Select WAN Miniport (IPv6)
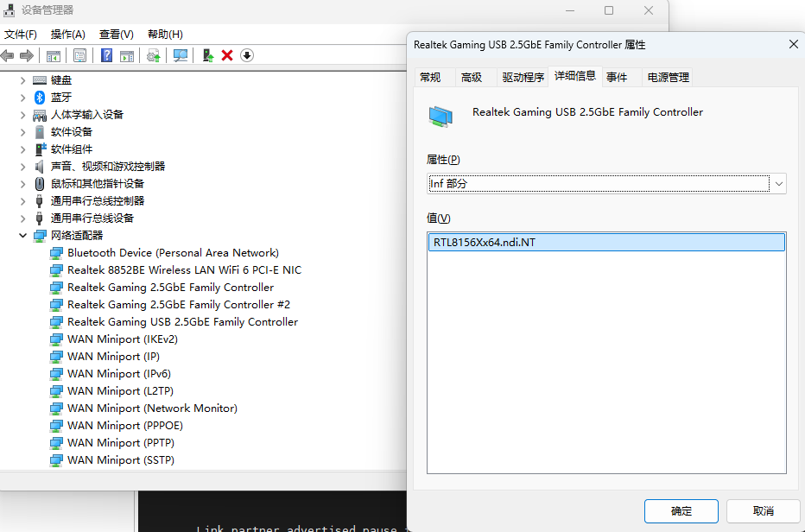 point(119,374)
